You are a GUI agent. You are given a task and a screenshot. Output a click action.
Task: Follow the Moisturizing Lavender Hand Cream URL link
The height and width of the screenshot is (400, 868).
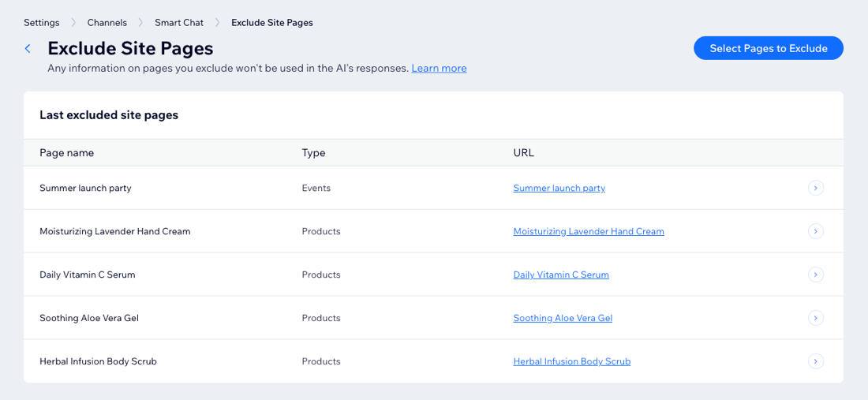pos(589,231)
